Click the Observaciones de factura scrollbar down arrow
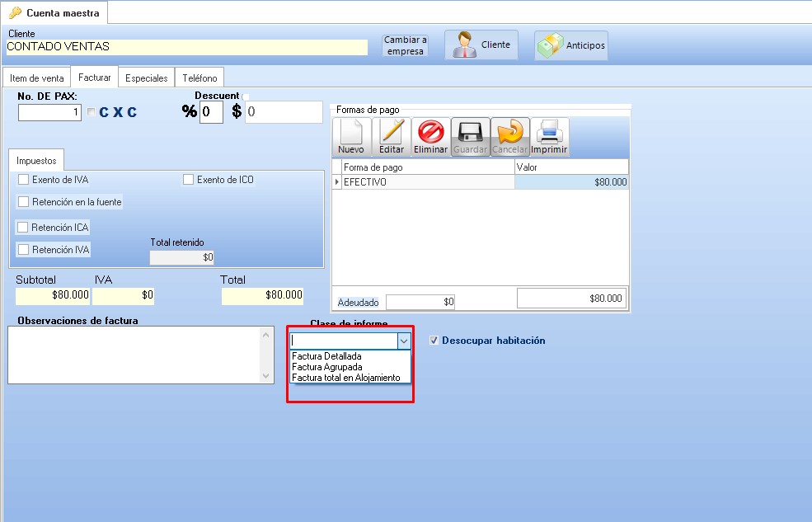 [265, 376]
